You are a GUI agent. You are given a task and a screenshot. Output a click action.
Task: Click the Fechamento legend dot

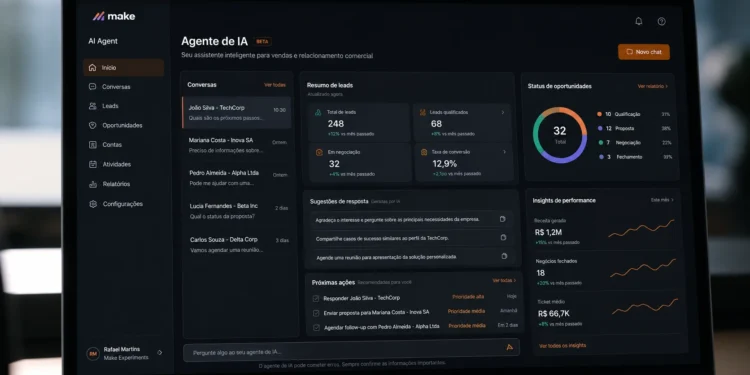(601, 157)
